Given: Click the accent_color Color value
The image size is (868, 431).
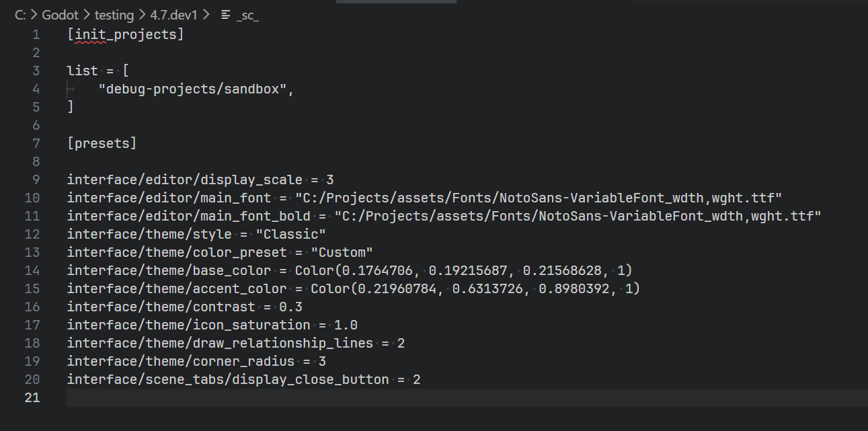Looking at the screenshot, I should pyautogui.click(x=475, y=288).
